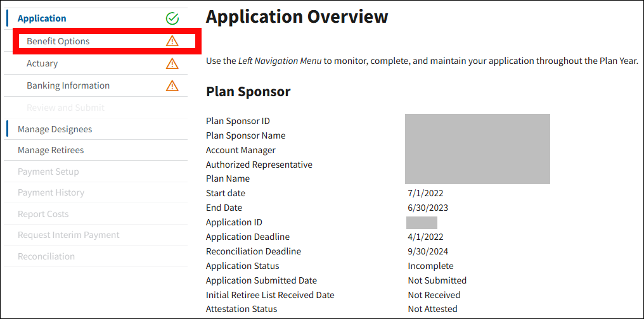The height and width of the screenshot is (319, 644).
Task: Open Payment History from the sidebar
Action: click(x=51, y=192)
